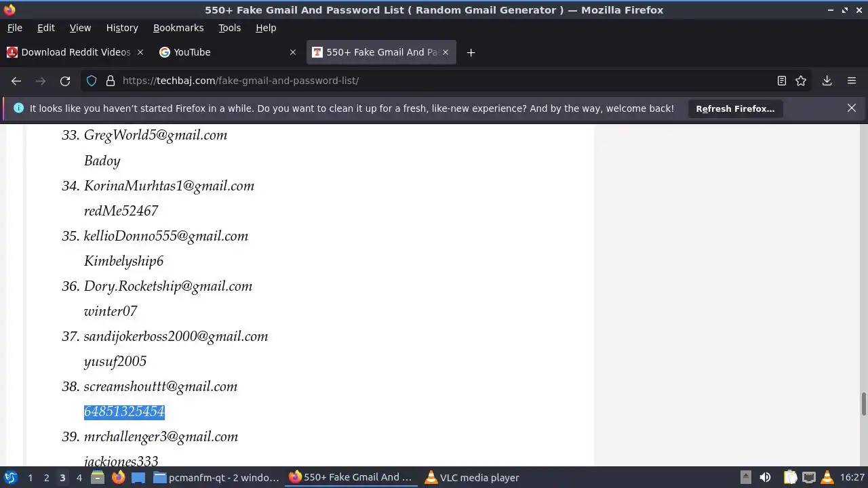The width and height of the screenshot is (868, 488).
Task: Open the network tray icon
Action: (809, 477)
